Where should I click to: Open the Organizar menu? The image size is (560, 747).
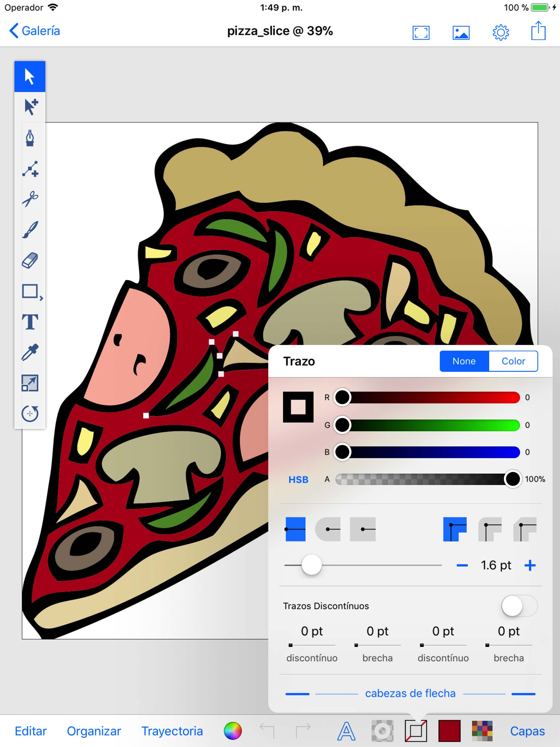pyautogui.click(x=94, y=731)
